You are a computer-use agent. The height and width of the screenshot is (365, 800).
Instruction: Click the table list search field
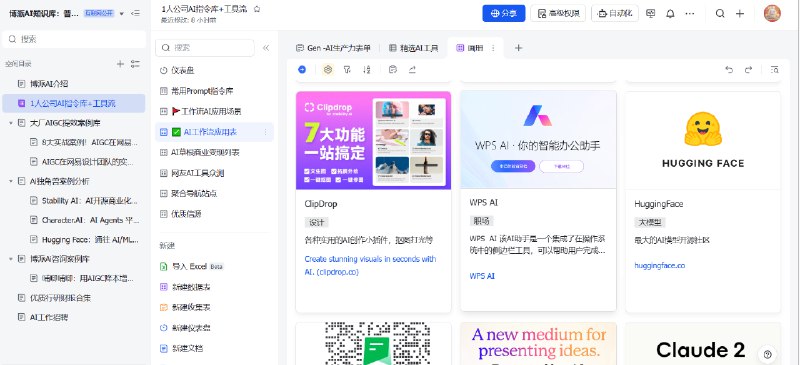coord(205,48)
